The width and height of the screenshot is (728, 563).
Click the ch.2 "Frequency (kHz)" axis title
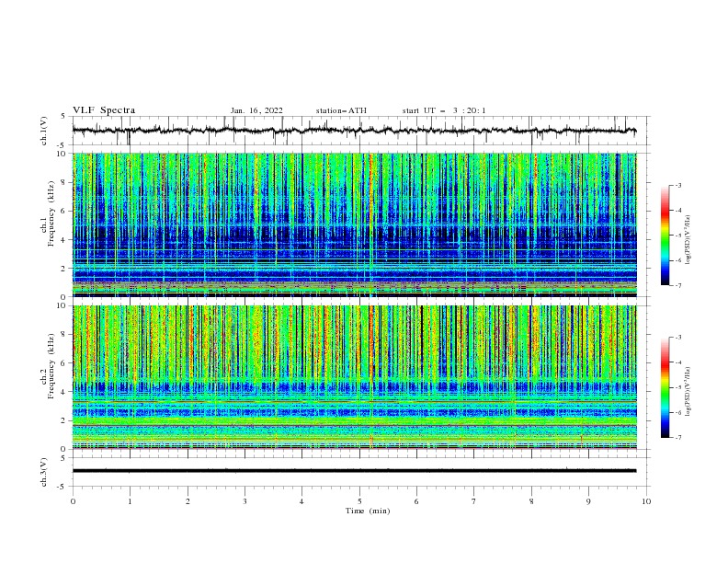pos(51,366)
